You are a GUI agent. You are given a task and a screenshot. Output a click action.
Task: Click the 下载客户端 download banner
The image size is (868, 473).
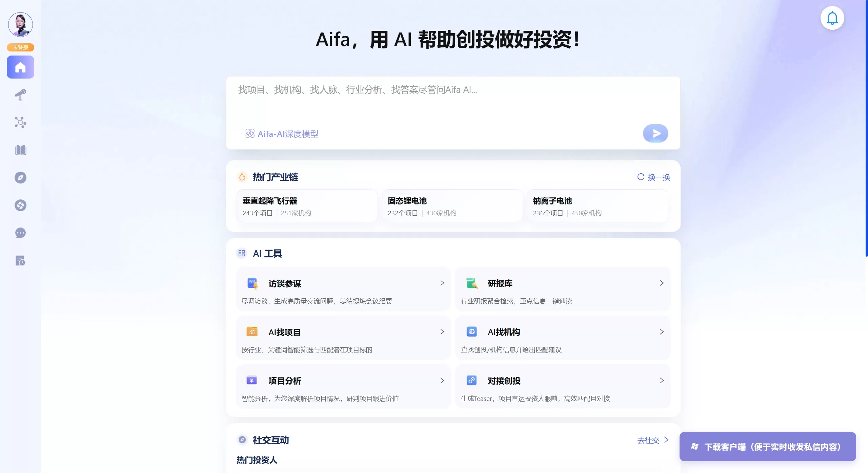coord(767,447)
